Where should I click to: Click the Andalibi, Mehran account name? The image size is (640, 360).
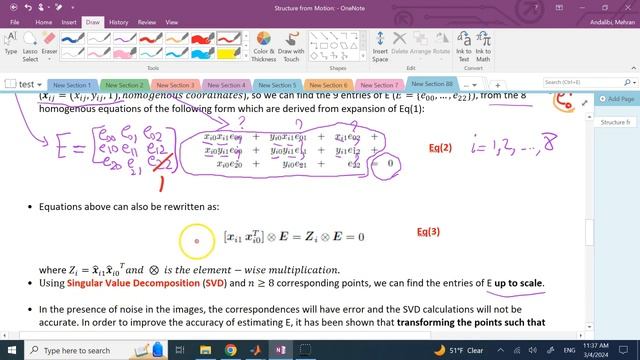(x=612, y=22)
